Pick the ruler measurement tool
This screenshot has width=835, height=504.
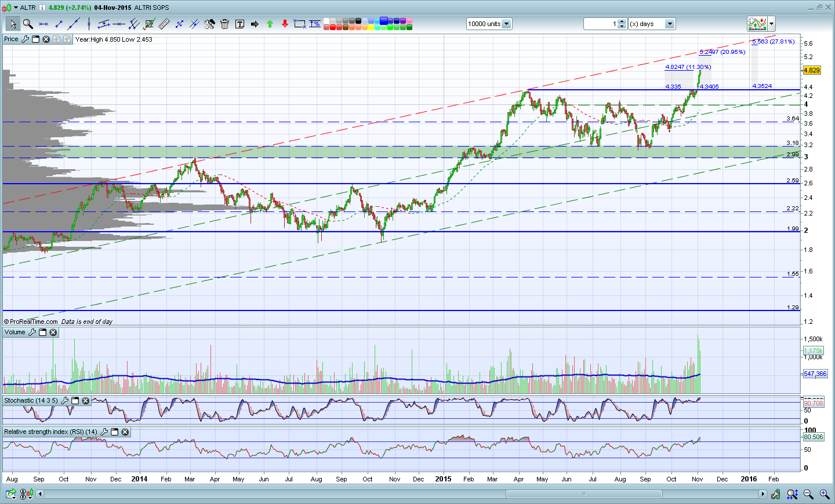[164, 24]
